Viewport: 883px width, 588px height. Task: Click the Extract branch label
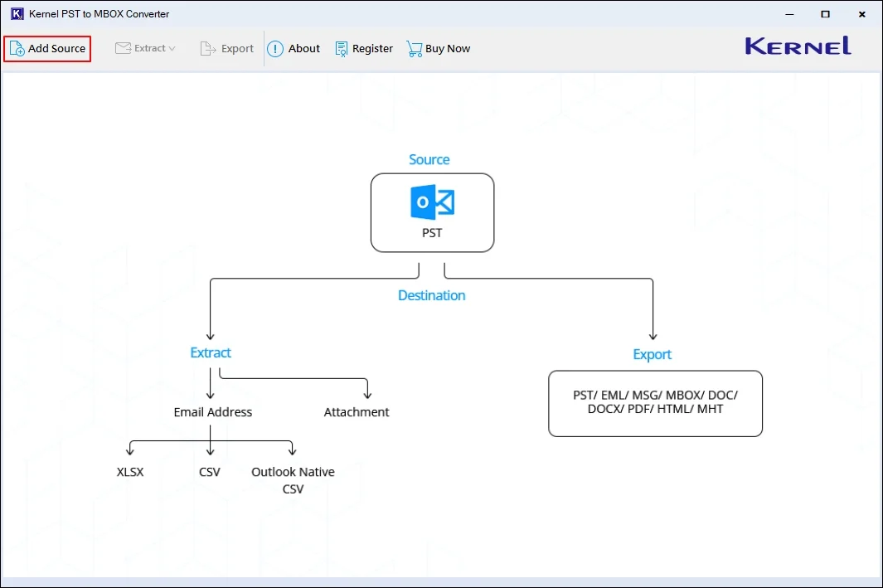coord(210,352)
